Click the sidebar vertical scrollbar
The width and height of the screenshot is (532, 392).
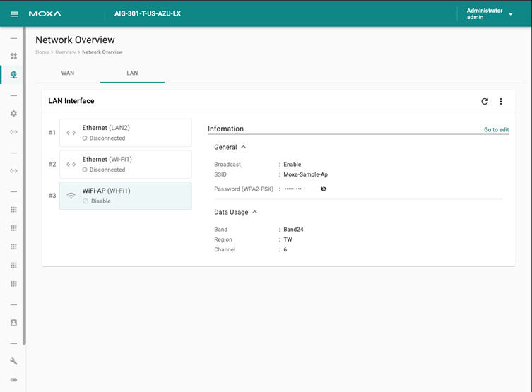(24, 186)
